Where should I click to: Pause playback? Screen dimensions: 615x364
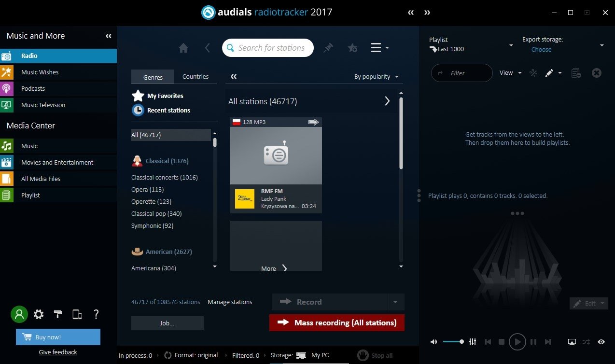tap(533, 342)
